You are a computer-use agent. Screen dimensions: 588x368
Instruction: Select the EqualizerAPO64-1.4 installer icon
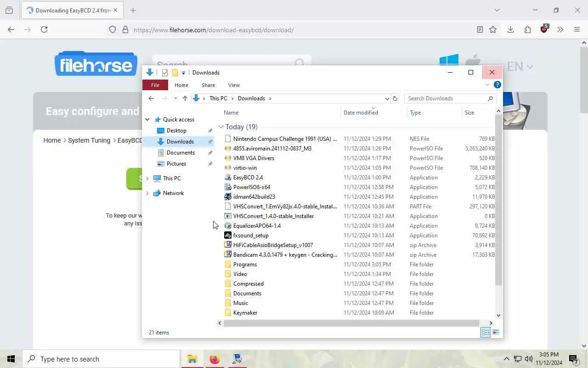228,226
